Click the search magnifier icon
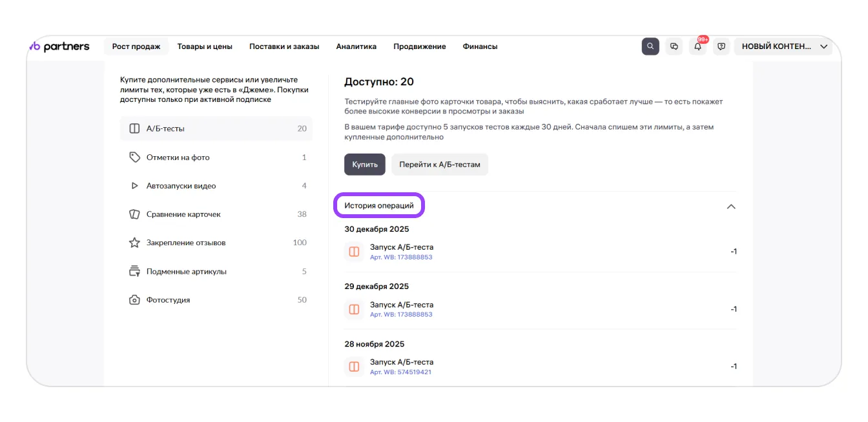The height and width of the screenshot is (422, 868). 650,46
